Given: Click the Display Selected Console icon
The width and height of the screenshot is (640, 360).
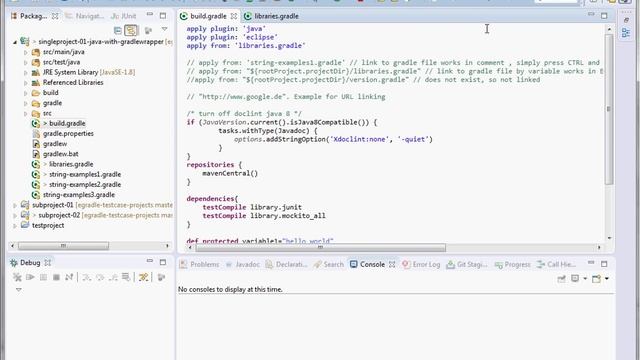Looking at the screenshot, I should [x=575, y=279].
